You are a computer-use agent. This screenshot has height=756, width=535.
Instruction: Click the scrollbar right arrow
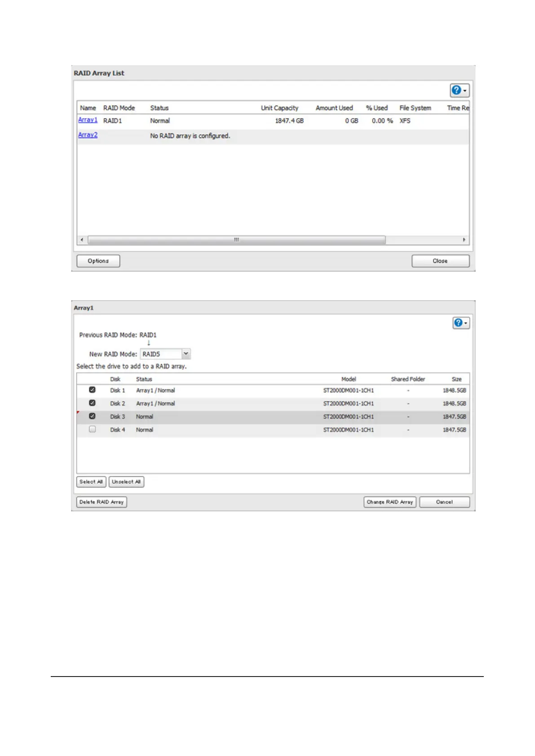(x=464, y=240)
